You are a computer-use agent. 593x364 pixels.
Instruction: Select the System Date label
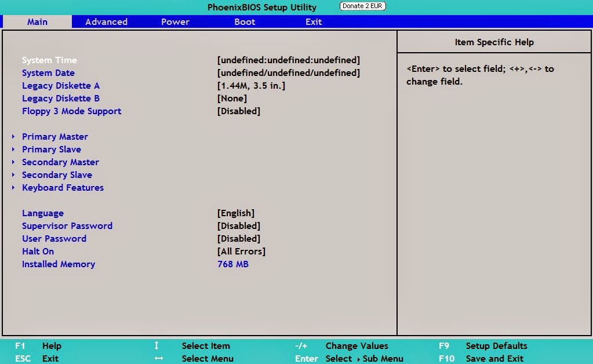point(49,73)
